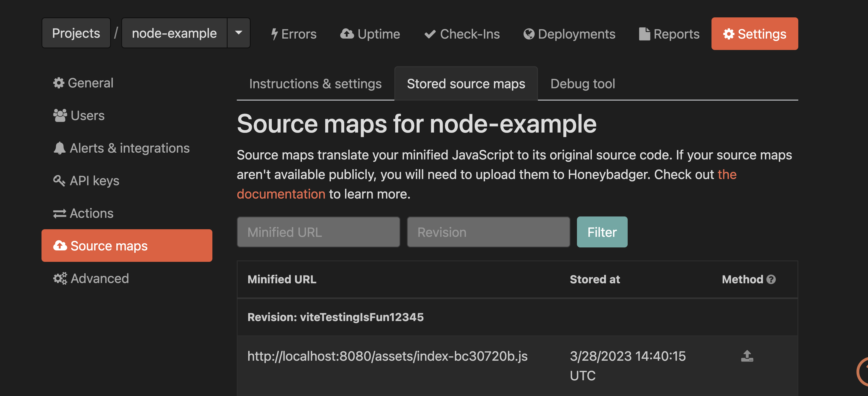
Task: Click the bell icon for Alerts & integrations
Action: (59, 148)
